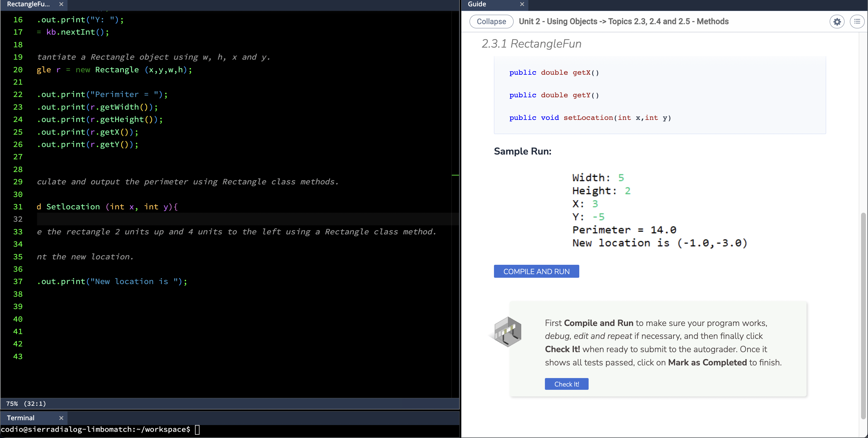The image size is (868, 438).
Task: Toggle the Guide panel visibility
Action: tap(491, 21)
